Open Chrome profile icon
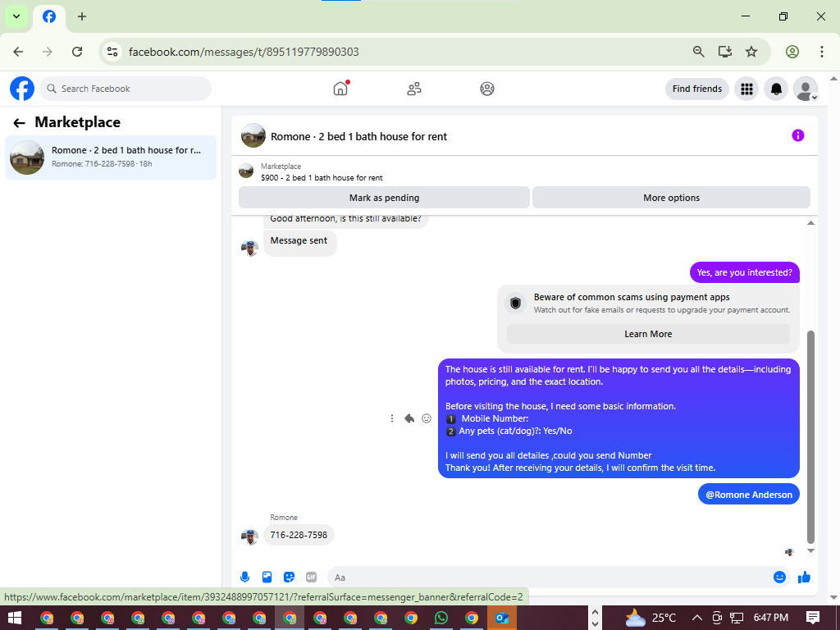 [x=792, y=52]
